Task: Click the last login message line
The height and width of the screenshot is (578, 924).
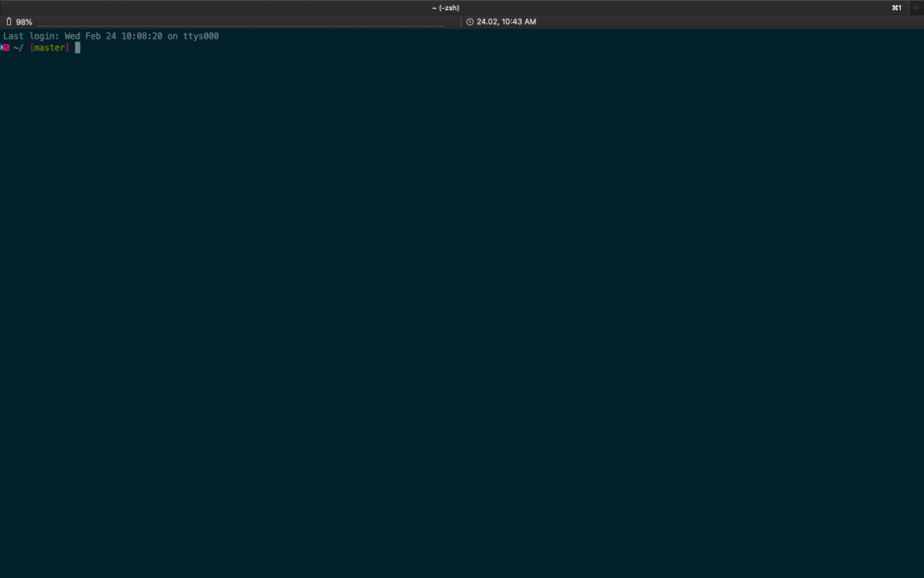Action: point(110,36)
